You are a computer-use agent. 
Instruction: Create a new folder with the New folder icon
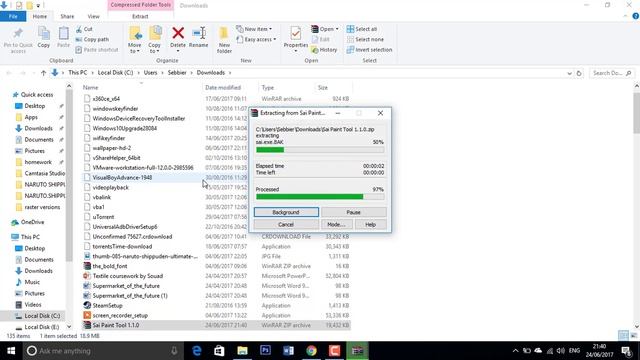coord(224,33)
